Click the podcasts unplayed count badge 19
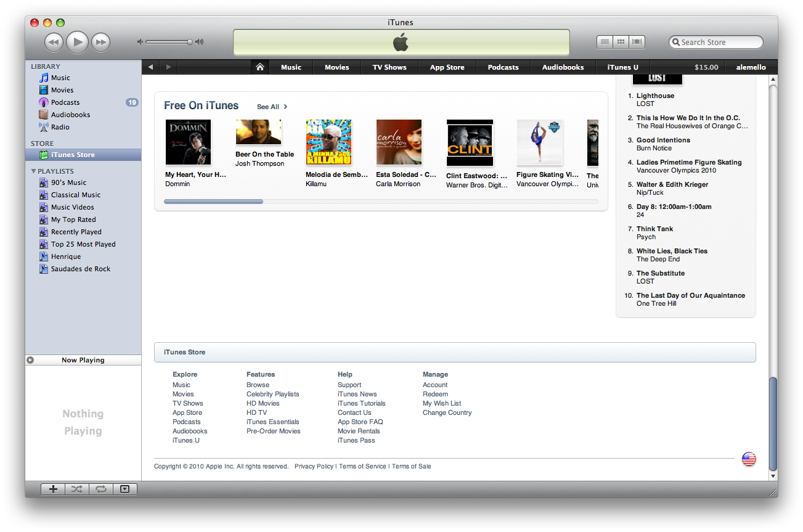803x532 pixels. pyautogui.click(x=132, y=102)
